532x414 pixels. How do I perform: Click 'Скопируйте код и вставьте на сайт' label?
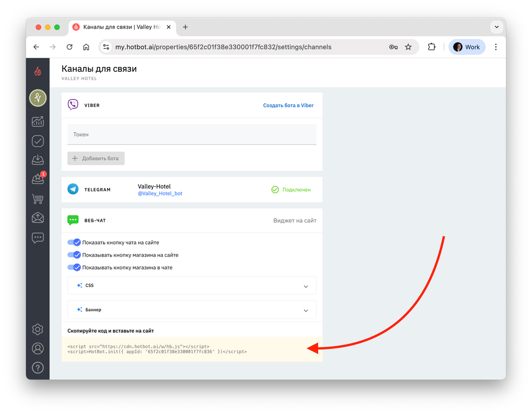coord(111,330)
